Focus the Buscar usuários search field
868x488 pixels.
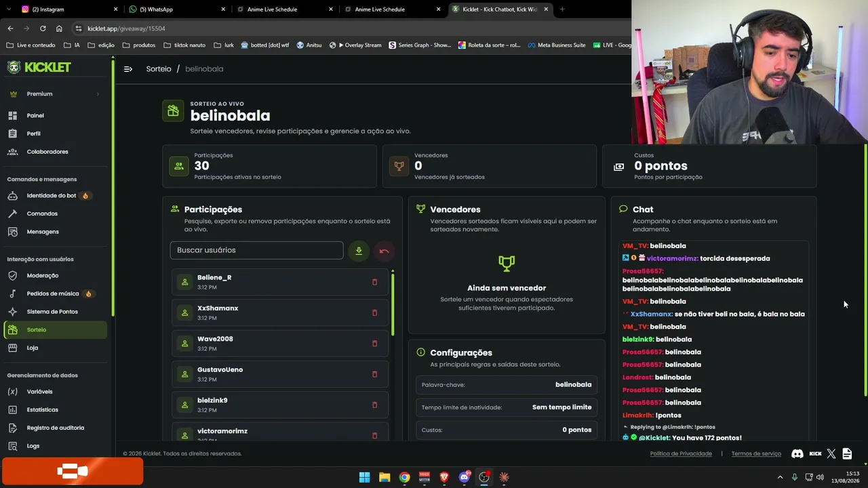256,250
